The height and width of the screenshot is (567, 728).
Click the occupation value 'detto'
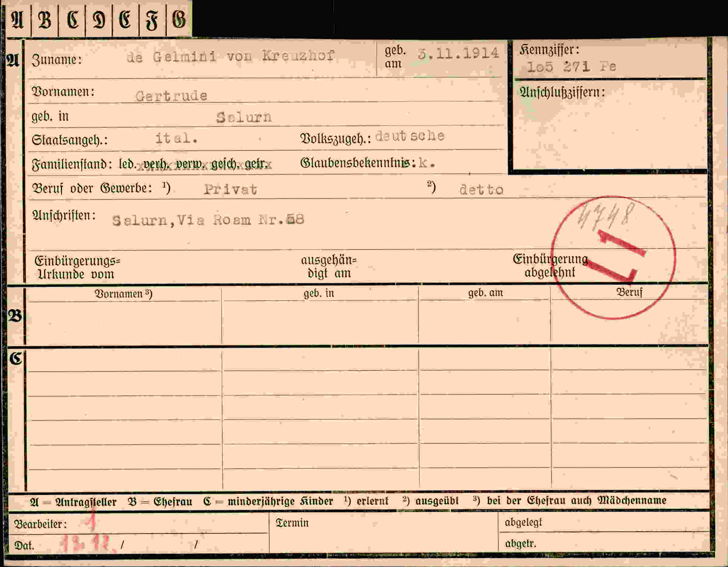481,190
